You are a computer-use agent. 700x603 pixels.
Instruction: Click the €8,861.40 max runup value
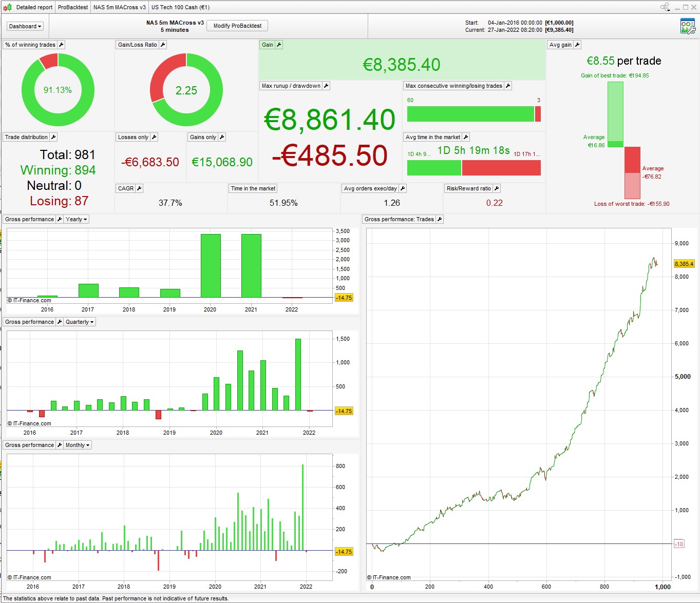tap(330, 120)
